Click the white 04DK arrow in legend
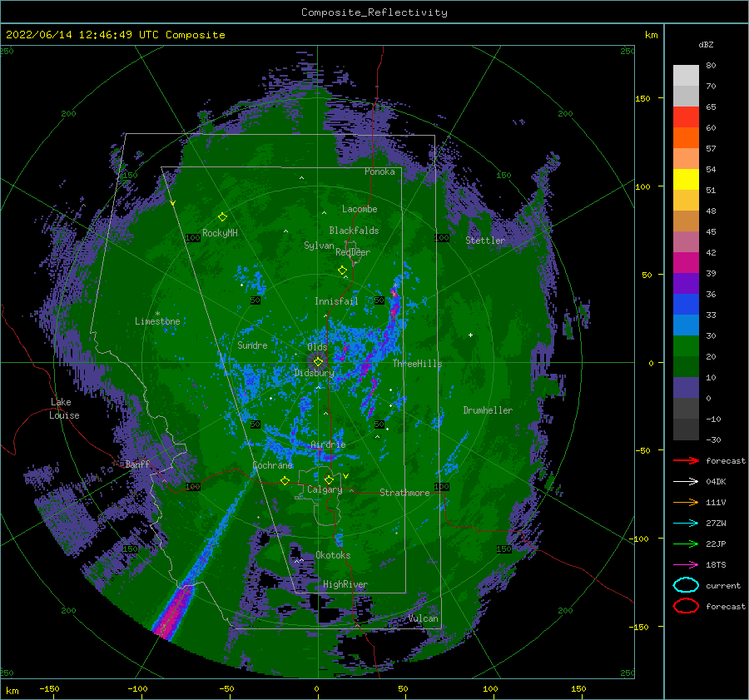The width and height of the screenshot is (749, 700). [686, 482]
